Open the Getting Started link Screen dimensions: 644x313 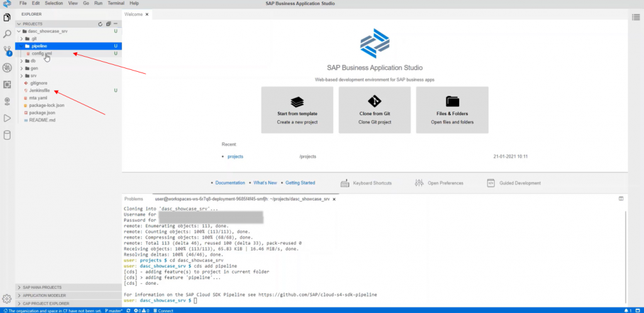(300, 183)
